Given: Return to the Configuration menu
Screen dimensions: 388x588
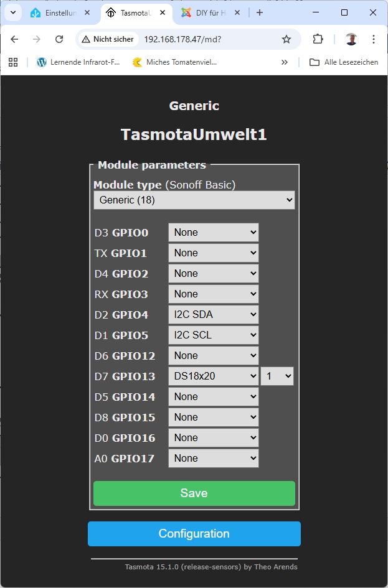Looking at the screenshot, I should point(194,534).
